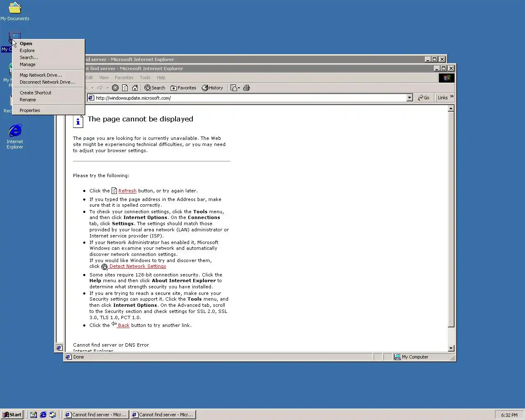Minimize the back Internet Explorer window
This screenshot has width=525, height=420.
point(428,59)
